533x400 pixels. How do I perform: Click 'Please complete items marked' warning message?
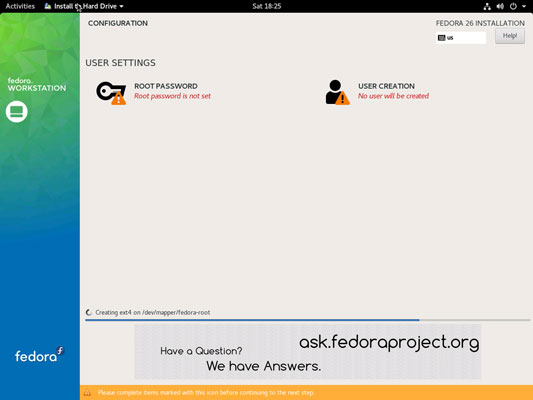click(206, 393)
